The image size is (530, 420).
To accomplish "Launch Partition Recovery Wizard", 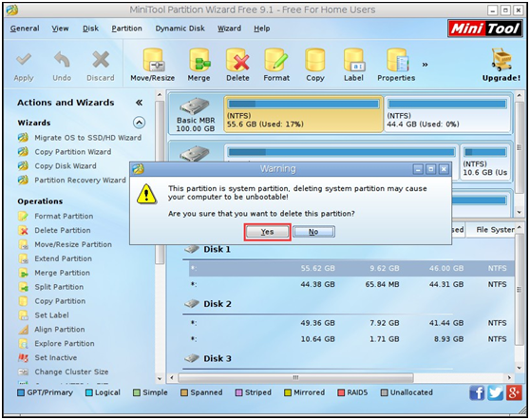I will (x=80, y=181).
